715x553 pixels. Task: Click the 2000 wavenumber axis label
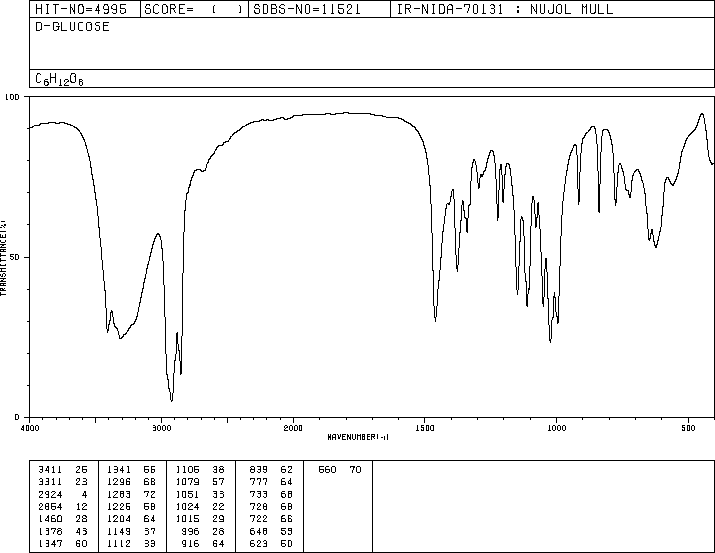coord(293,428)
